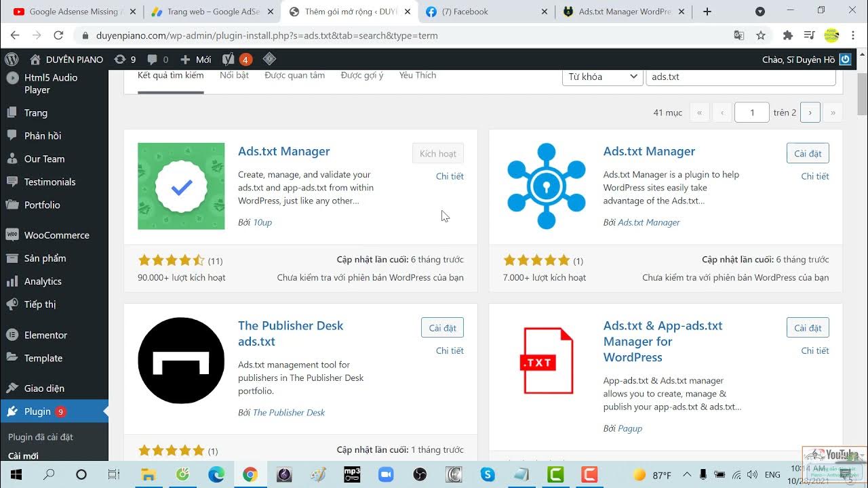Image resolution: width=868 pixels, height=488 pixels.
Task: Switch to 'Yêu Thích' tab
Action: [x=417, y=76]
